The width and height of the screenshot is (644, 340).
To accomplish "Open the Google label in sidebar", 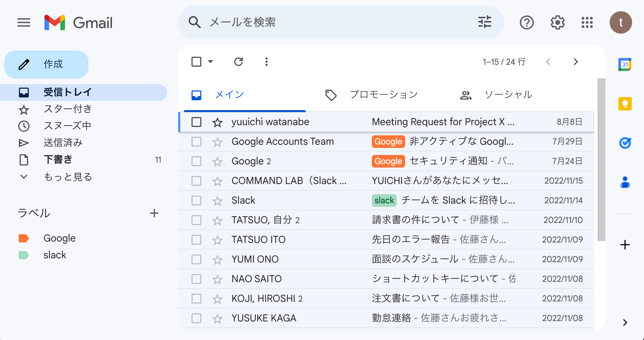I will pos(59,238).
